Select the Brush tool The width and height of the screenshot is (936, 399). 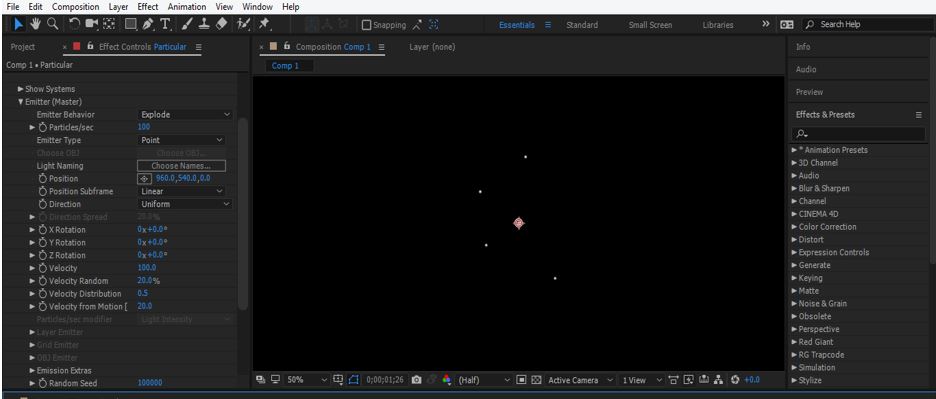[x=187, y=24]
